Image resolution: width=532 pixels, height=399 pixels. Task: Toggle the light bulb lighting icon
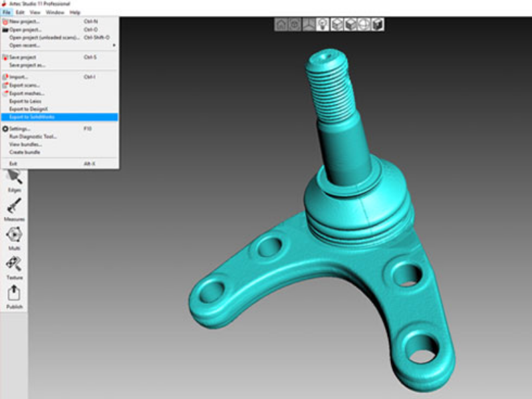tap(323, 24)
